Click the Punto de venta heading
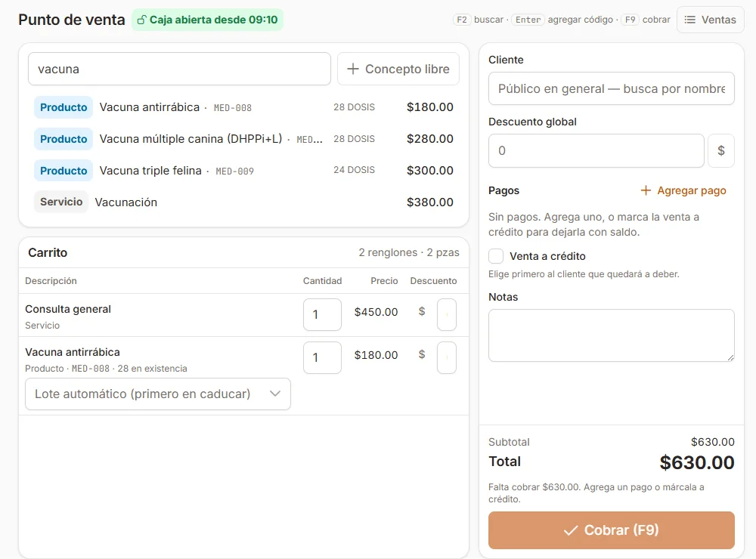The width and height of the screenshot is (756, 559). coord(71,20)
